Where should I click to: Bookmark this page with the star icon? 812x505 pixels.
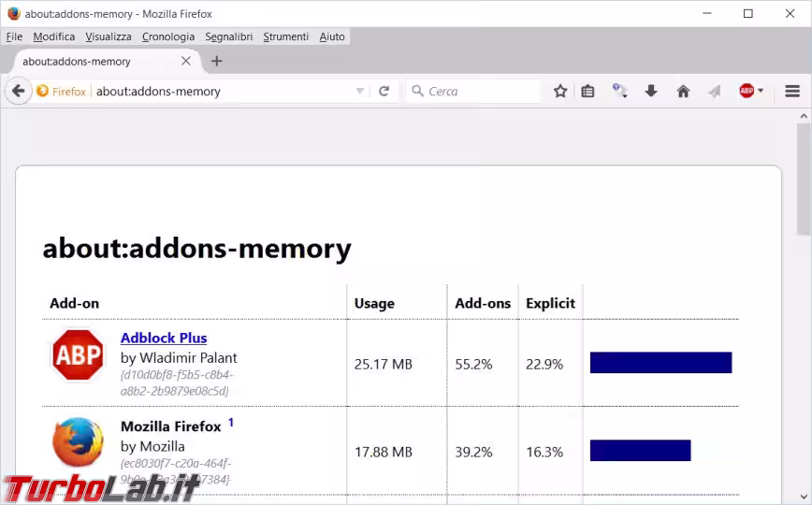coord(560,91)
